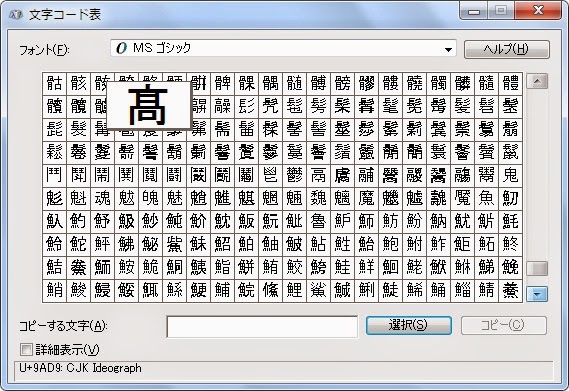Minimize the 文字コード表 window
Viewport: 569px width, 391px height.
click(474, 11)
